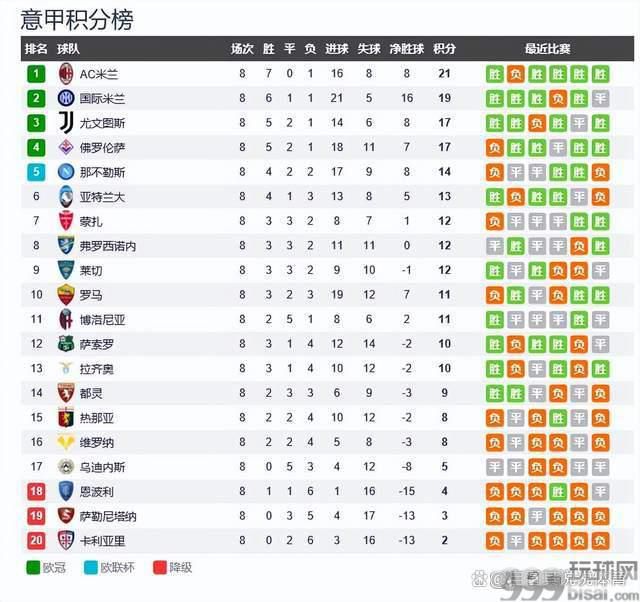
Task: Select the 热那亚 Genoa crest icon
Action: tap(66, 418)
